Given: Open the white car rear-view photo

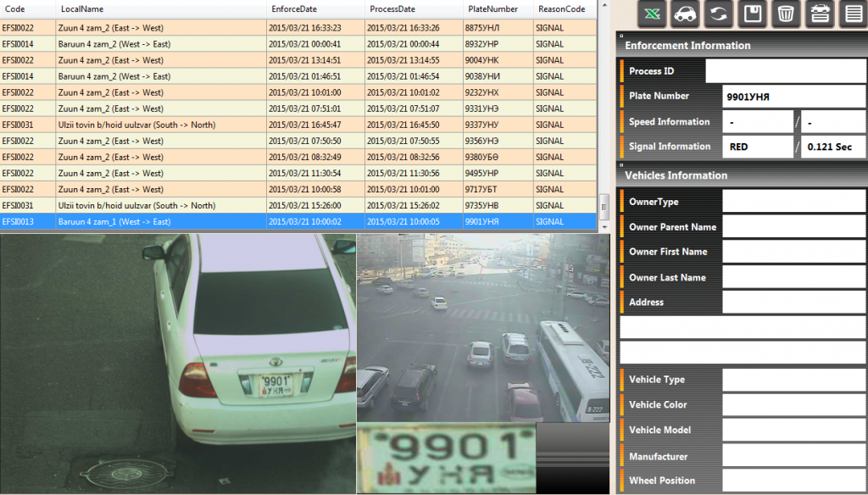Looking at the screenshot, I should coord(177,364).
